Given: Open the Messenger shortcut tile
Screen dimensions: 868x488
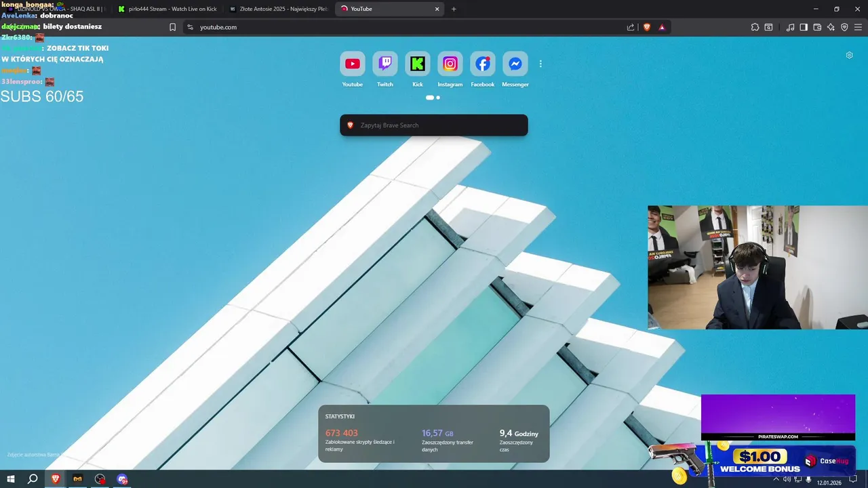Looking at the screenshot, I should tap(515, 69).
